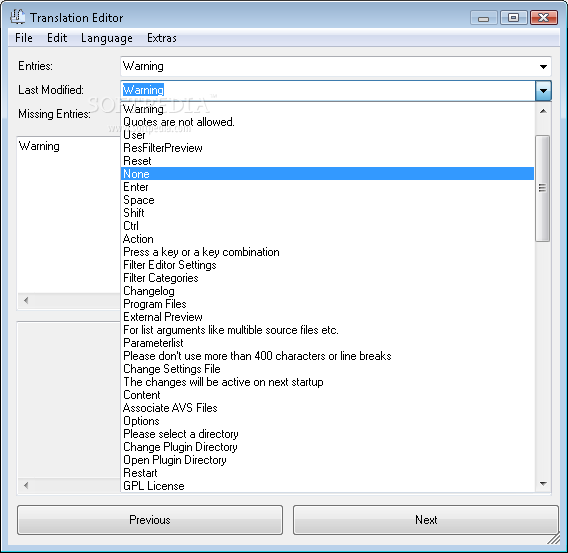568x553 pixels.
Task: Select the 'External Preview' entry
Action: (x=327, y=317)
